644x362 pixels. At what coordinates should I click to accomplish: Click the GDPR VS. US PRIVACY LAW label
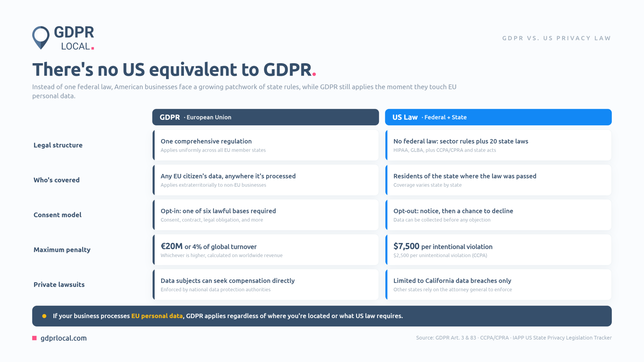[557, 38]
